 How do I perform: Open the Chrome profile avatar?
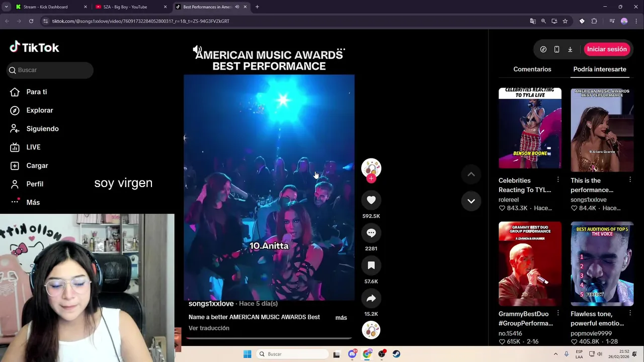pos(624,21)
